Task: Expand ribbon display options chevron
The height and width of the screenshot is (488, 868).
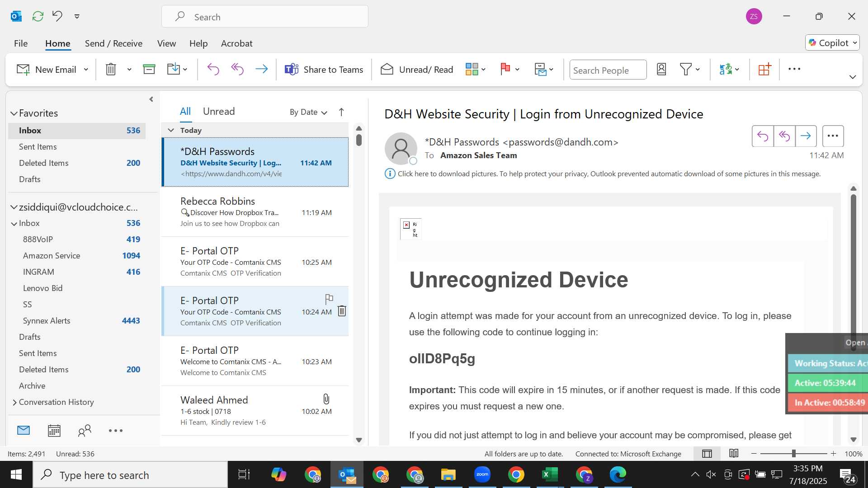Action: click(x=853, y=77)
